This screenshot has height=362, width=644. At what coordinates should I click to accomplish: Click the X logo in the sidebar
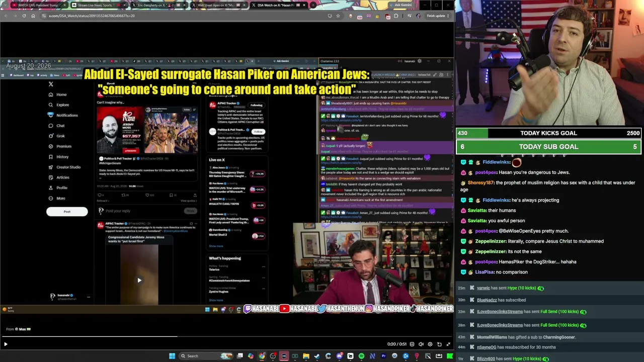(51, 84)
